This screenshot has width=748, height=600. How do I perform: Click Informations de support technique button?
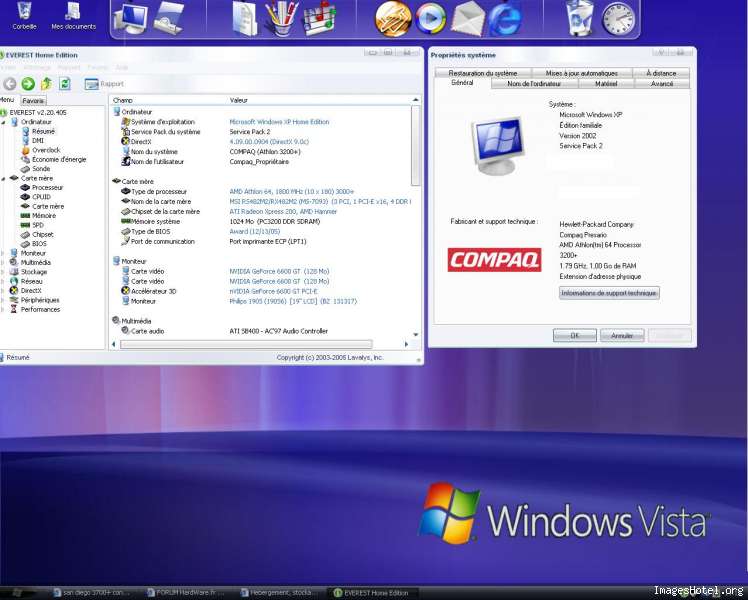click(x=609, y=293)
